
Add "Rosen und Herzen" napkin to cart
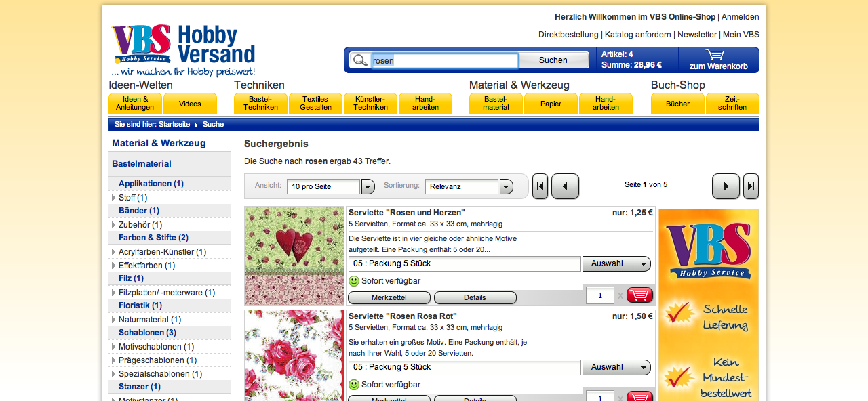pos(639,295)
